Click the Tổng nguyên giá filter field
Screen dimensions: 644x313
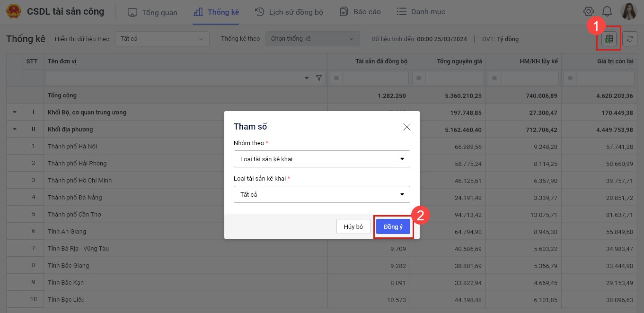pyautogui.click(x=454, y=78)
